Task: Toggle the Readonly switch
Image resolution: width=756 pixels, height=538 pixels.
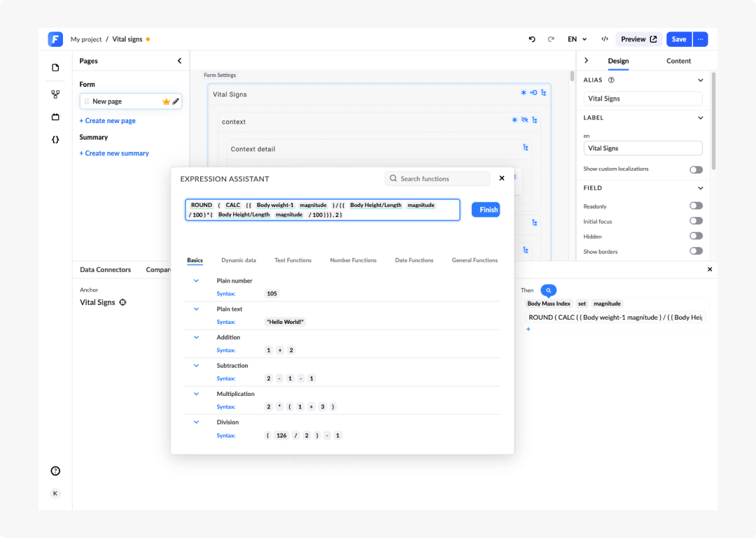Action: coord(696,206)
